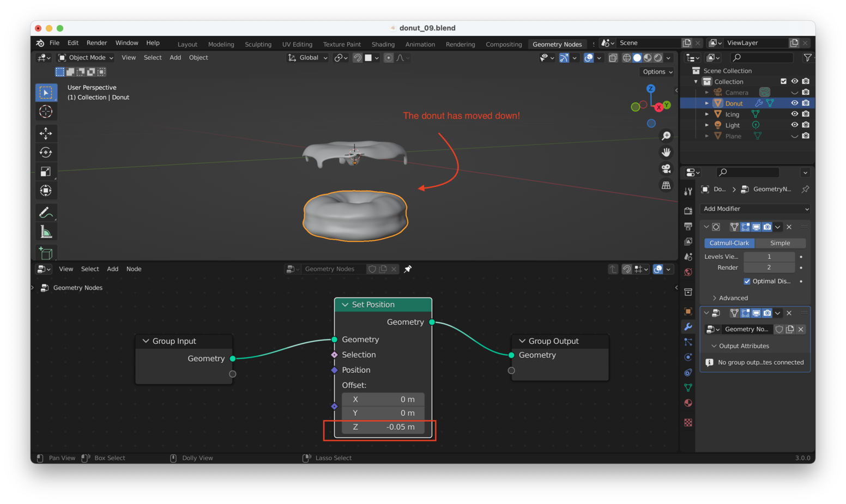Viewport: 846px width, 504px height.
Task: Click the Z offset value field
Action: tap(383, 427)
